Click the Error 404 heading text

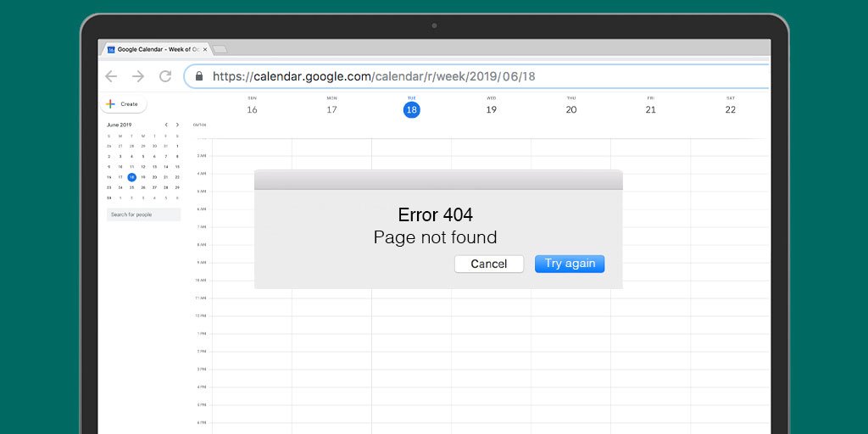(435, 214)
